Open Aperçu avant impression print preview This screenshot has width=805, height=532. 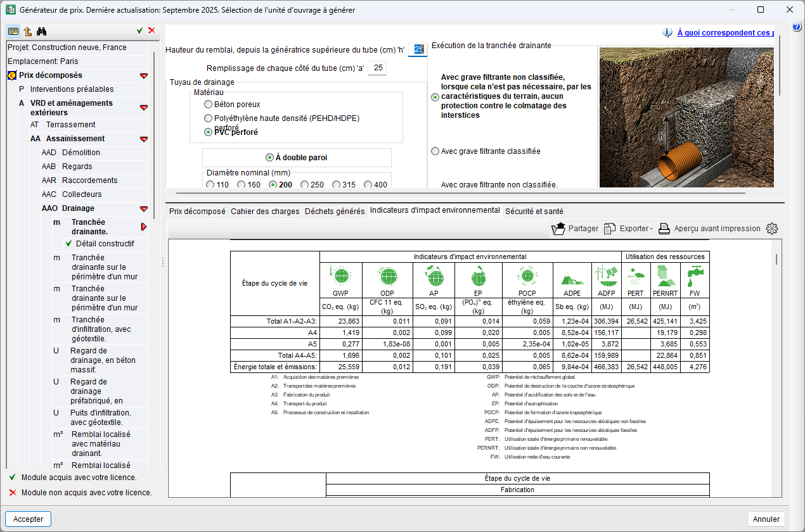[709, 229]
